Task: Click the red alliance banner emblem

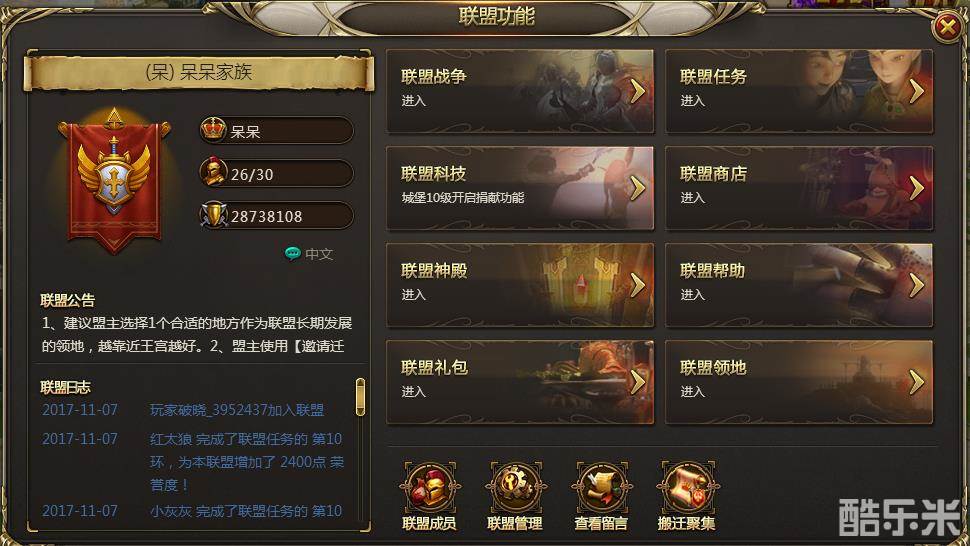Action: pyautogui.click(x=114, y=181)
